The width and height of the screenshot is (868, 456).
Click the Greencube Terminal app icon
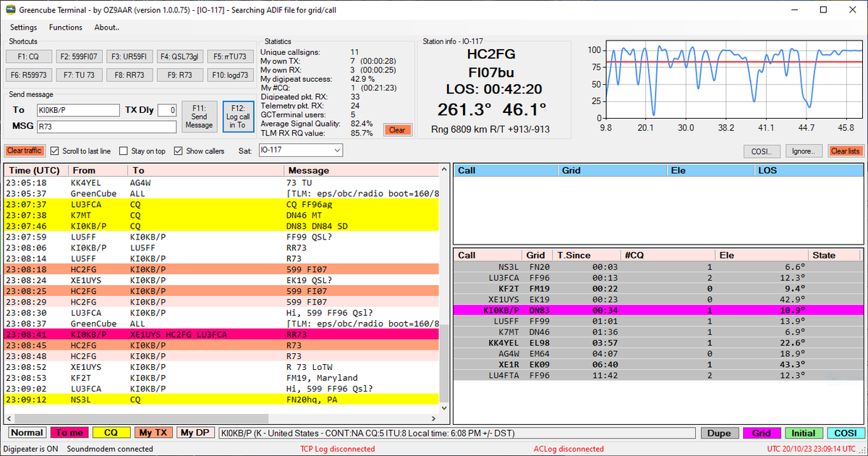click(x=10, y=9)
